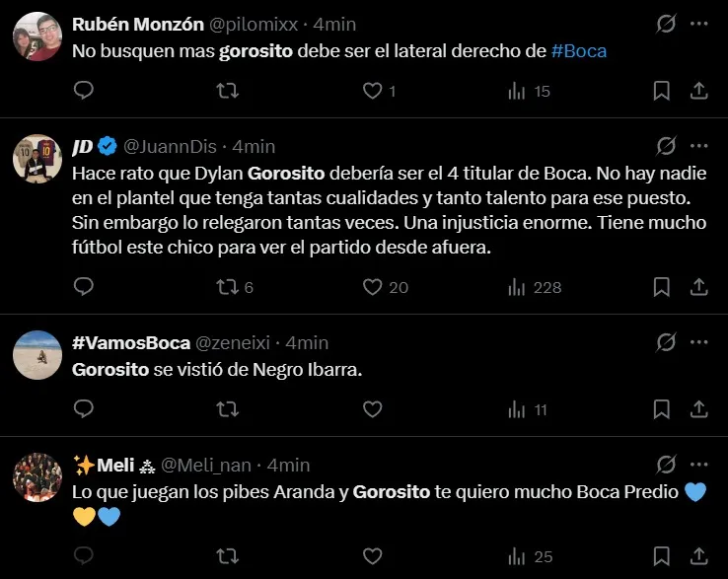728x579 pixels.
Task: Repost JD's tweet about Dylan Gorosito
Action: [227, 287]
